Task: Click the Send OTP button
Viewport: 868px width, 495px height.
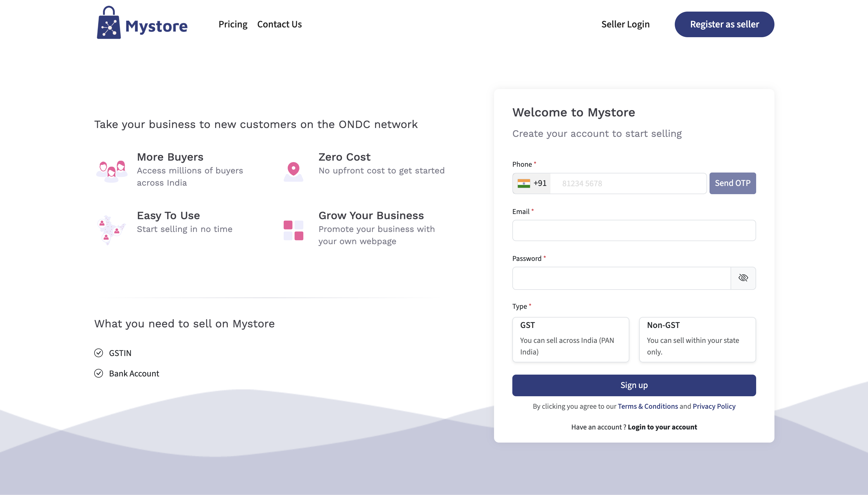Action: [x=732, y=183]
